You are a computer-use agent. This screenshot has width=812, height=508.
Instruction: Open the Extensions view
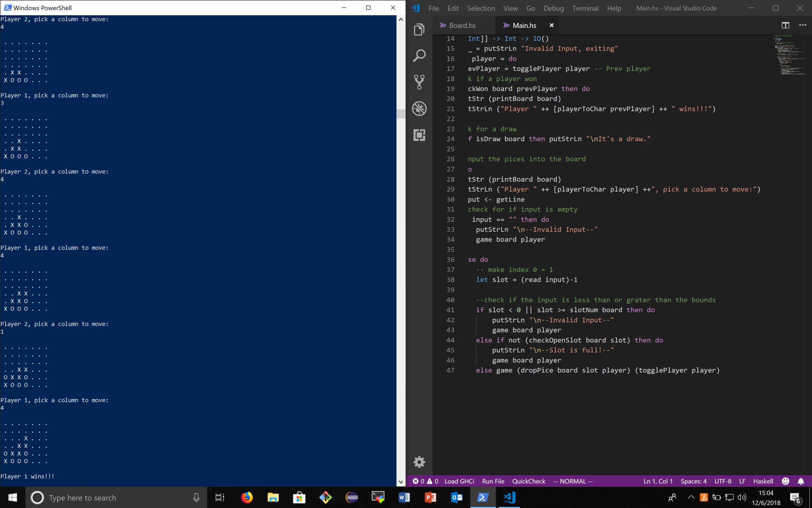click(419, 135)
